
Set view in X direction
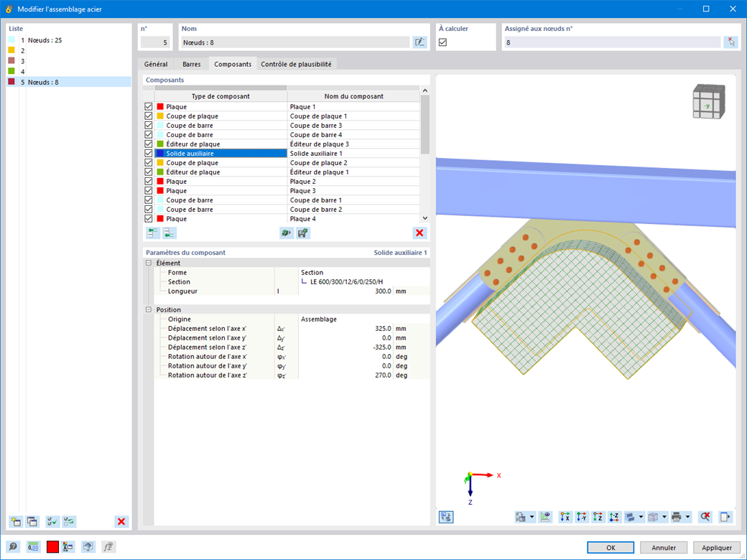tap(565, 517)
